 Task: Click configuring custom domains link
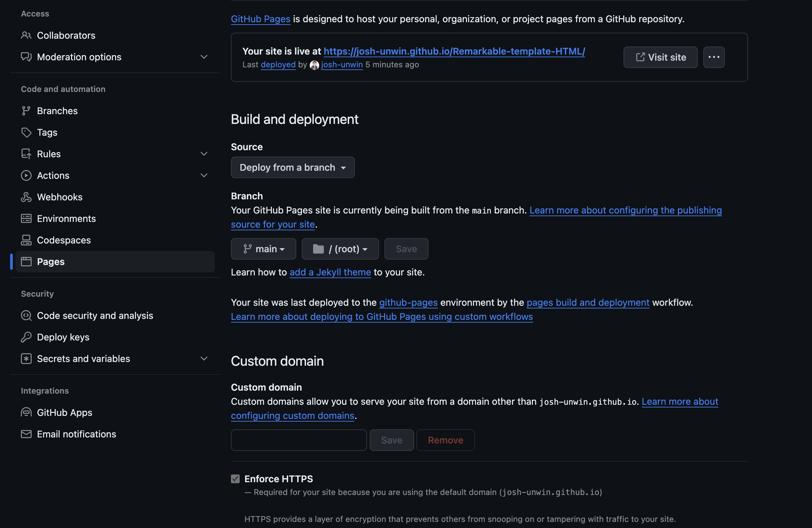[293, 416]
